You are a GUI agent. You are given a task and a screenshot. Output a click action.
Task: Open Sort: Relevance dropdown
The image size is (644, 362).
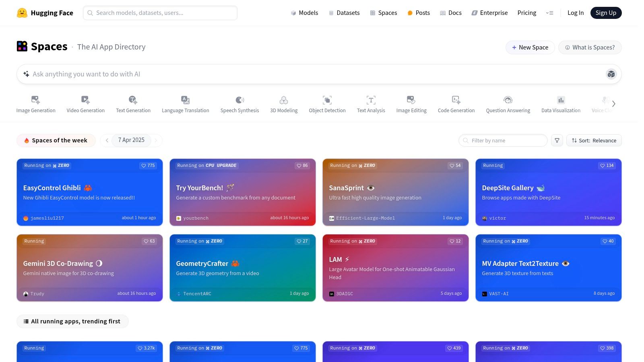point(594,140)
